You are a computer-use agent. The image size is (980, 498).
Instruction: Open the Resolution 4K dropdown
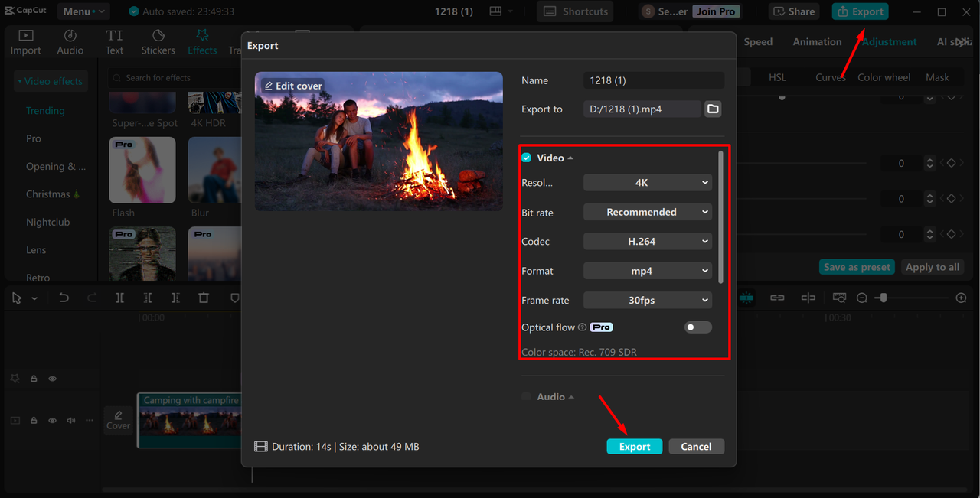click(648, 183)
